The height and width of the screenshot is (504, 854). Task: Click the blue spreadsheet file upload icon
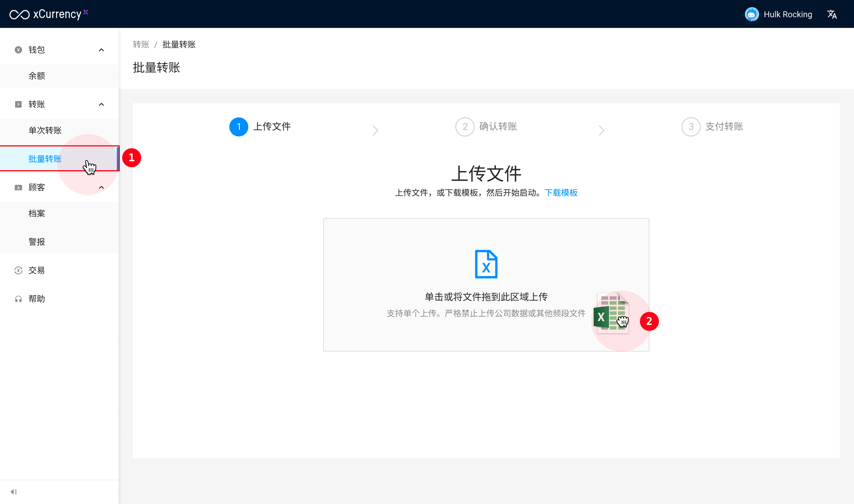pos(486,264)
